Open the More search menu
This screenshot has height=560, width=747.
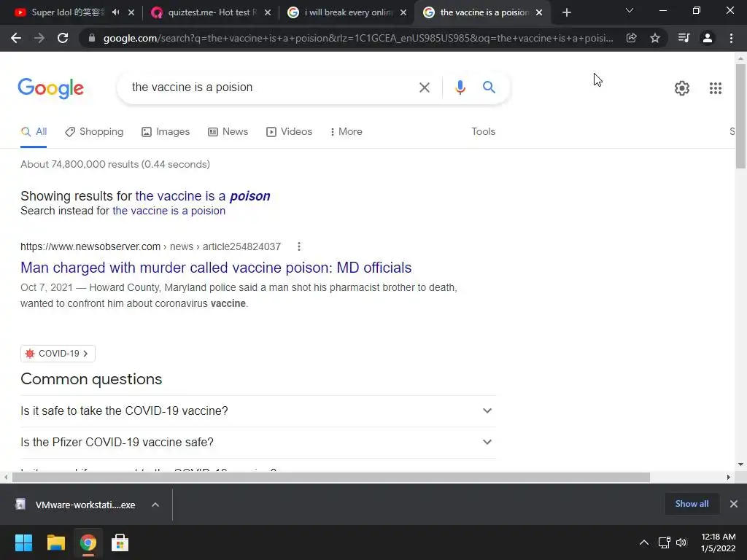(346, 132)
